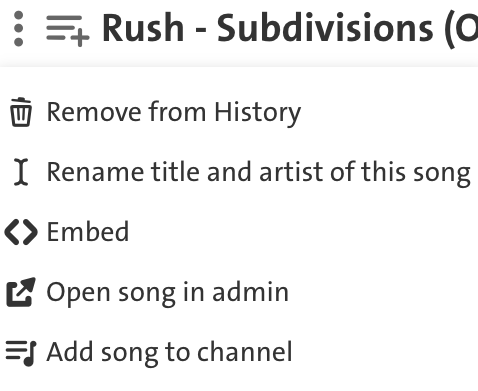This screenshot has width=478, height=391.
Task: Select the Embed menu entry
Action: pyautogui.click(x=88, y=232)
